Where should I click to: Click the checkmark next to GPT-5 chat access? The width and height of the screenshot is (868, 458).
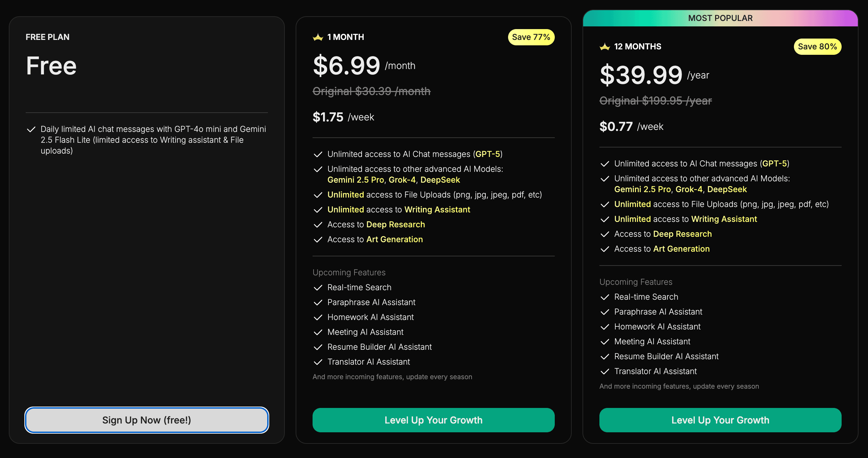[x=318, y=154]
